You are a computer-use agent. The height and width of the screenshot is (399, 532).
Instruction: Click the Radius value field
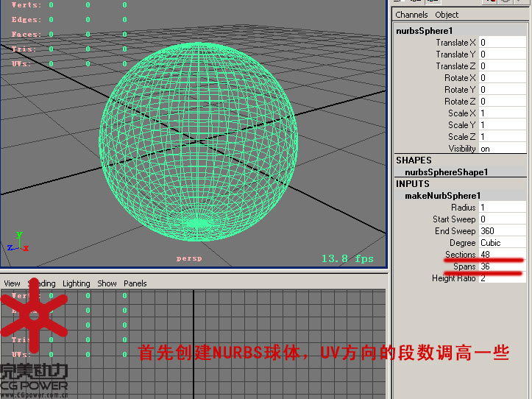click(503, 207)
